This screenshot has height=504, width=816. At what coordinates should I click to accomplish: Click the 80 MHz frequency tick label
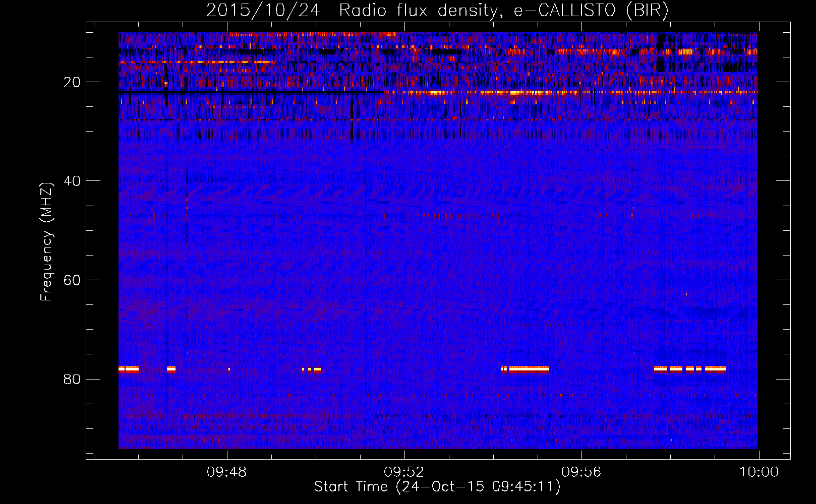(73, 379)
